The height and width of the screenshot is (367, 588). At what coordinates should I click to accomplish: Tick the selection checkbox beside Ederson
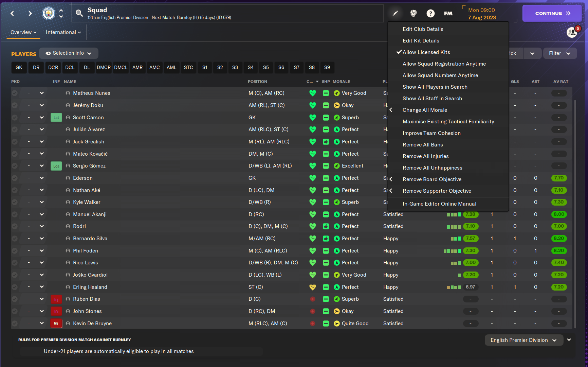tap(15, 178)
